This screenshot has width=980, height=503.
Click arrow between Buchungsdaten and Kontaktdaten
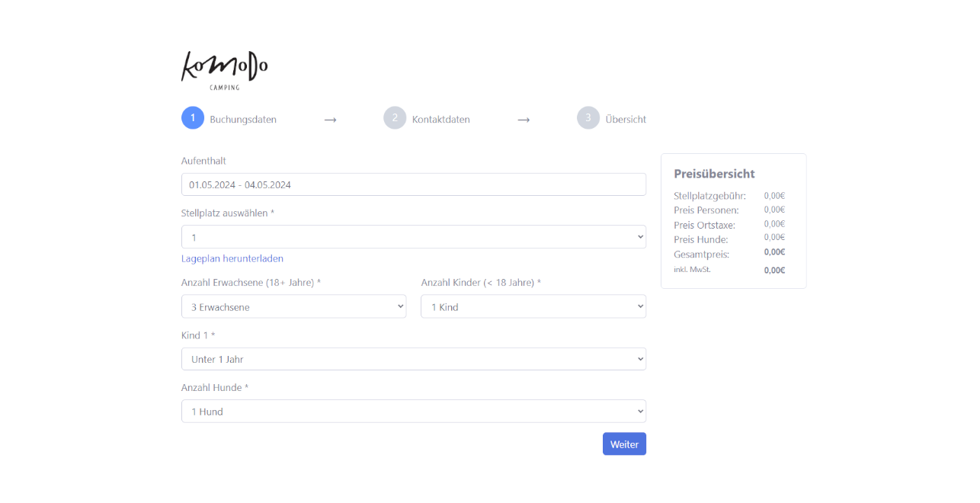(x=330, y=120)
